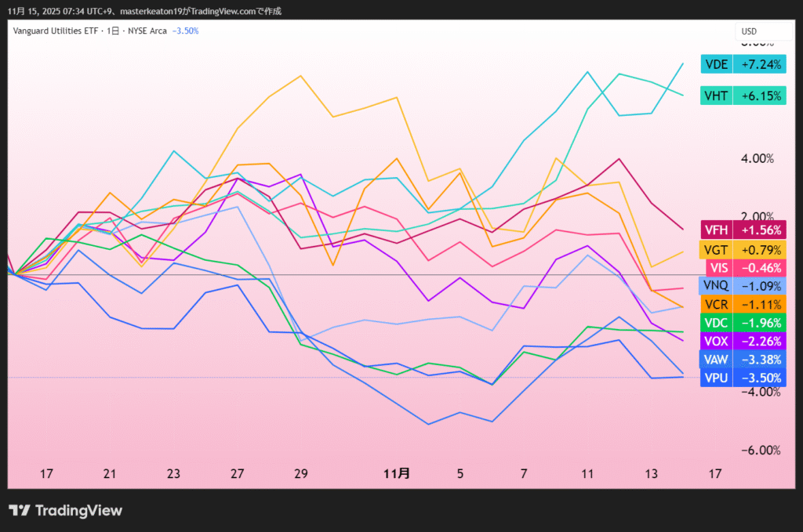
Task: Click the 11月 marker on date axis
Action: (396, 473)
